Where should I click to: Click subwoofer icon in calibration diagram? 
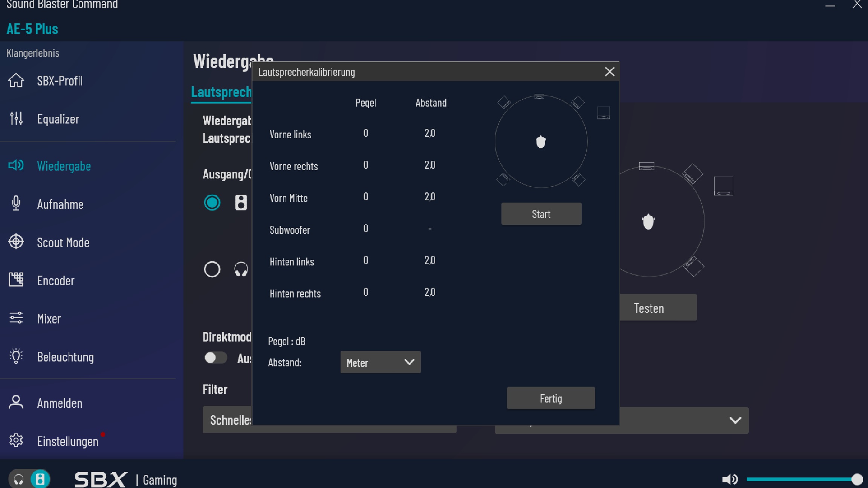[604, 113]
